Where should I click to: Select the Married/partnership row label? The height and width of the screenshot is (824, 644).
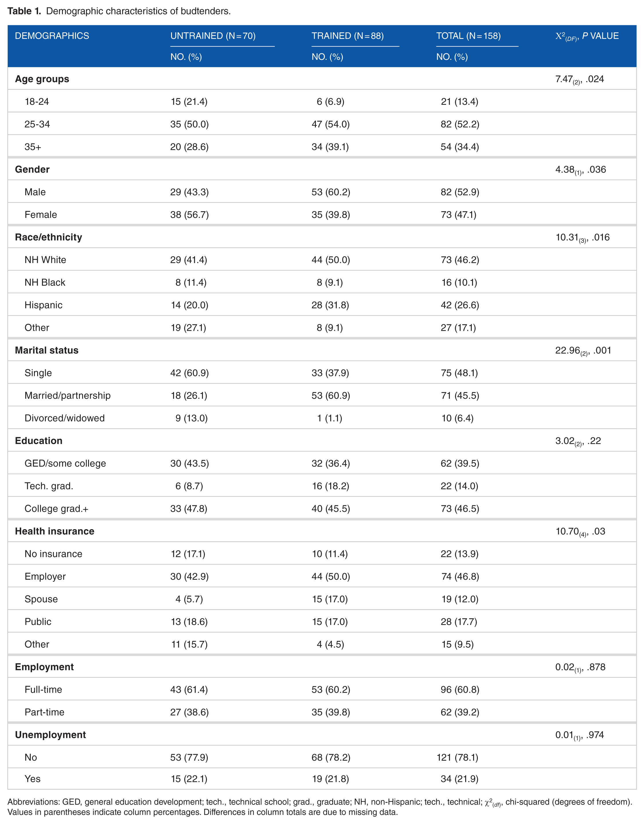coord(68,395)
